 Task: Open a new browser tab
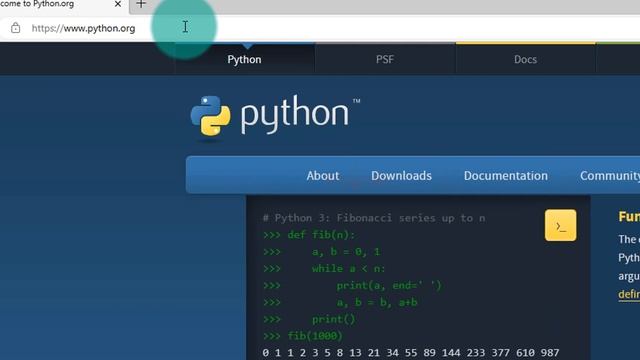tap(141, 4)
